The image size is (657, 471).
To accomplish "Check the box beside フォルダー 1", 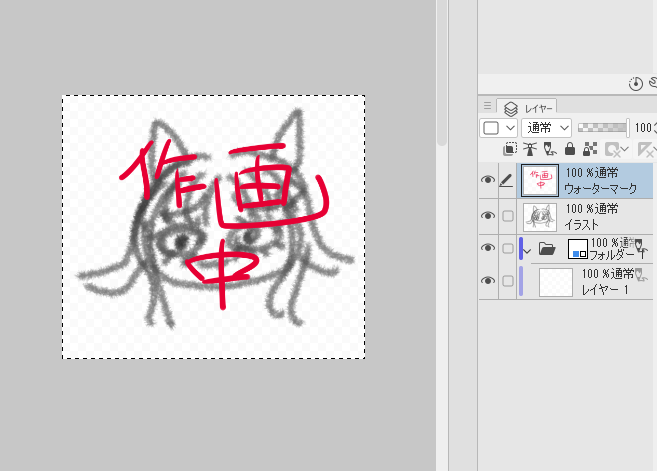I will click(508, 248).
